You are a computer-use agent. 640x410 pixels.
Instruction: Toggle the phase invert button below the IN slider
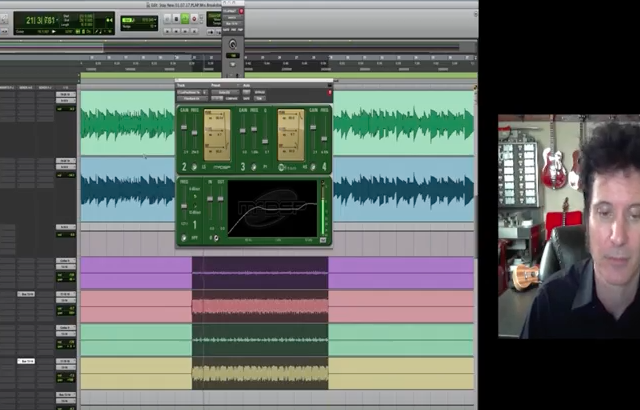point(216,238)
